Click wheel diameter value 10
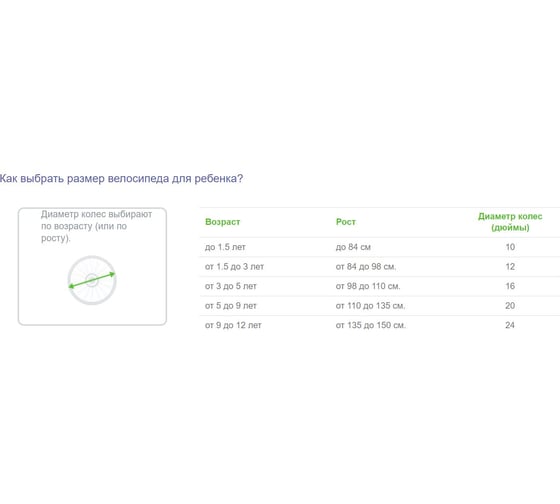This screenshot has width=560, height=504. [510, 247]
